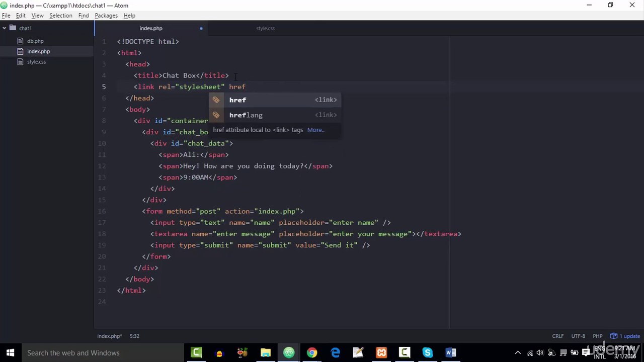This screenshot has height=362, width=644.
Task: Open second Camtasia icon right of XAMPP
Action: [405, 352]
